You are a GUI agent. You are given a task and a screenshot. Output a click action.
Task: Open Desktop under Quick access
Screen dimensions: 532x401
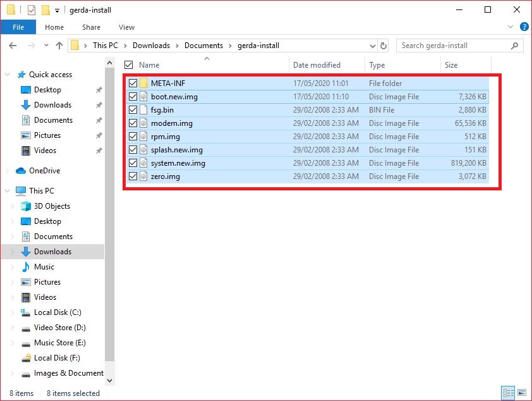47,90
